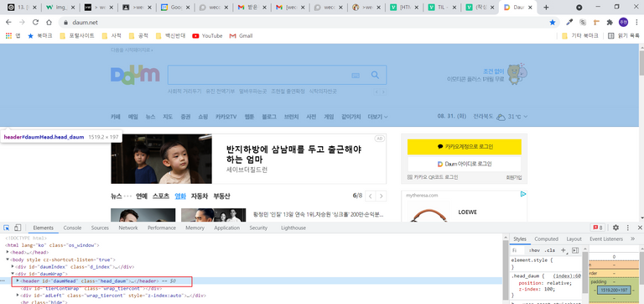Open the 카카오TV link
The image size is (644, 304).
(226, 117)
